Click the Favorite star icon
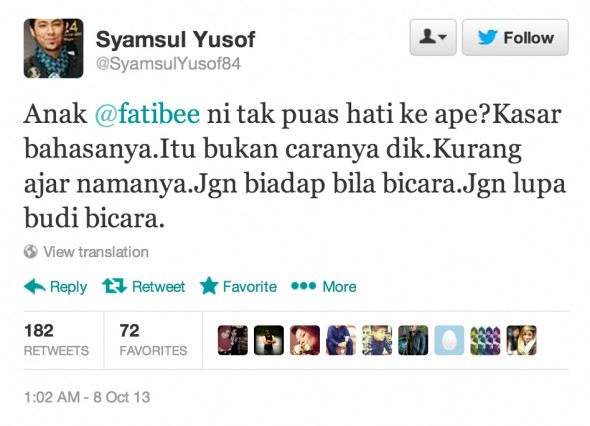Image resolution: width=590 pixels, height=426 pixels. (209, 286)
